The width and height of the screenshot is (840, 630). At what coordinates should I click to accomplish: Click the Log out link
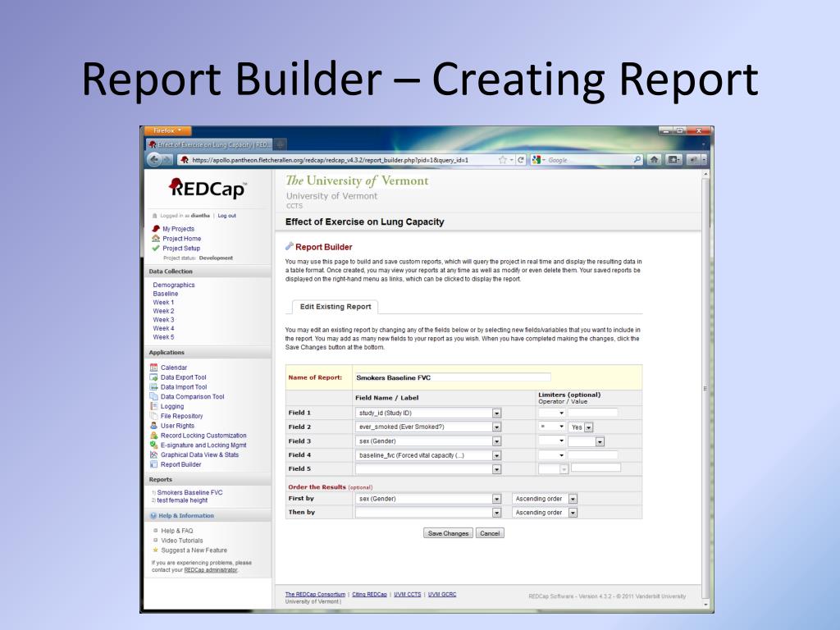tap(226, 216)
